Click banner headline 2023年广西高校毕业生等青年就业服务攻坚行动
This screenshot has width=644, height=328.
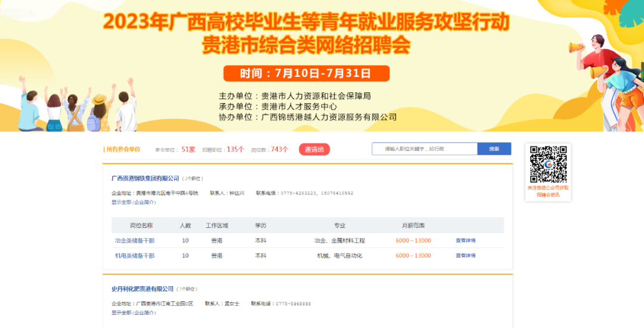306,21
